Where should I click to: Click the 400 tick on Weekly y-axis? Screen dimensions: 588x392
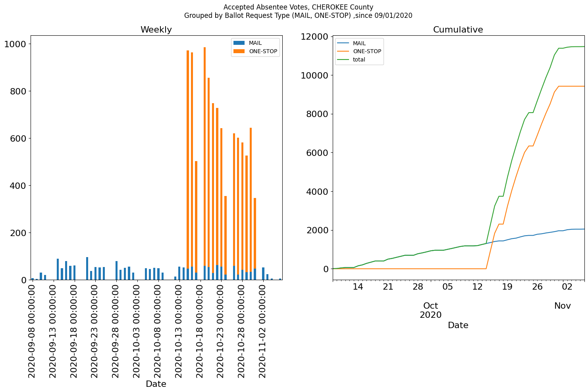click(18, 186)
